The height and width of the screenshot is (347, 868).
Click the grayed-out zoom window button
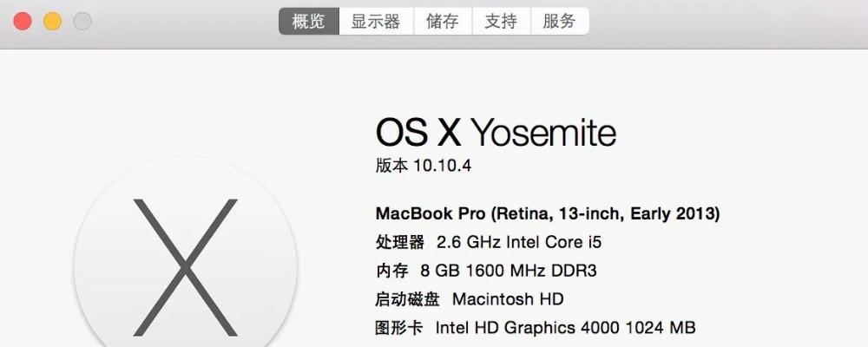82,22
